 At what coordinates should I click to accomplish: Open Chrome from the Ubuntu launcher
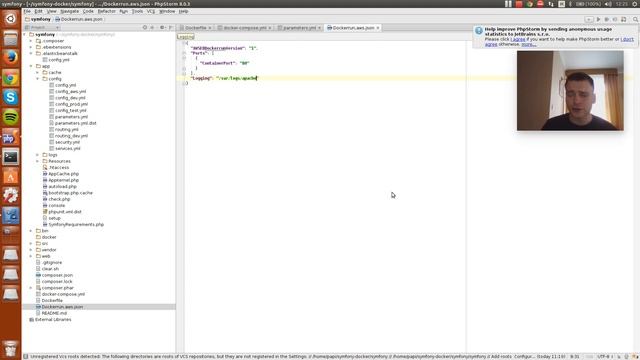coord(11,78)
